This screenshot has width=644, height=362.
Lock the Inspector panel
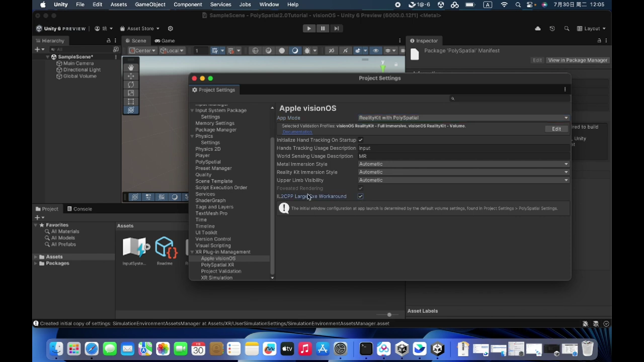pos(599,41)
